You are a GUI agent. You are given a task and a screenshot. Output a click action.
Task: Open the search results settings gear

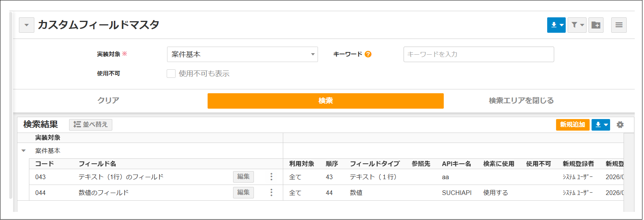coord(620,125)
